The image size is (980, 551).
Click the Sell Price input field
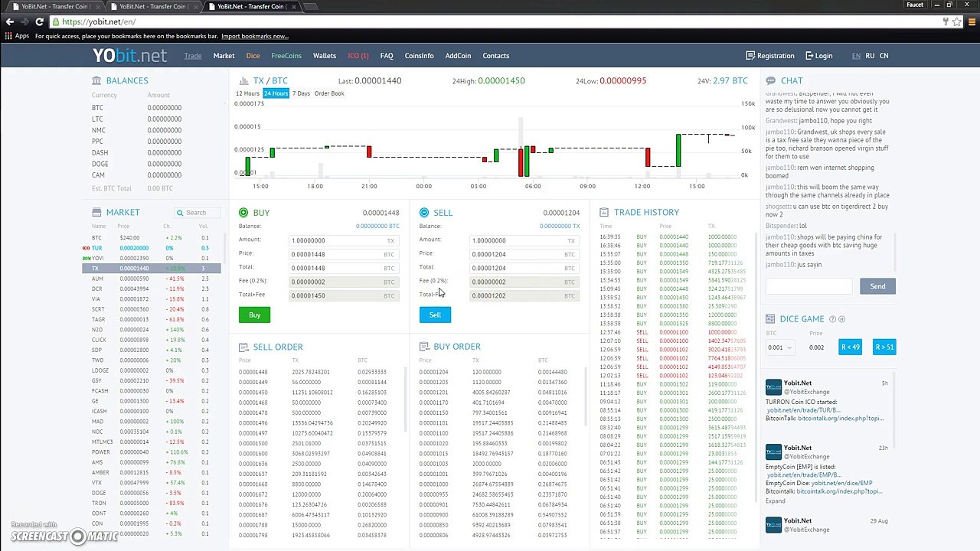click(x=524, y=254)
